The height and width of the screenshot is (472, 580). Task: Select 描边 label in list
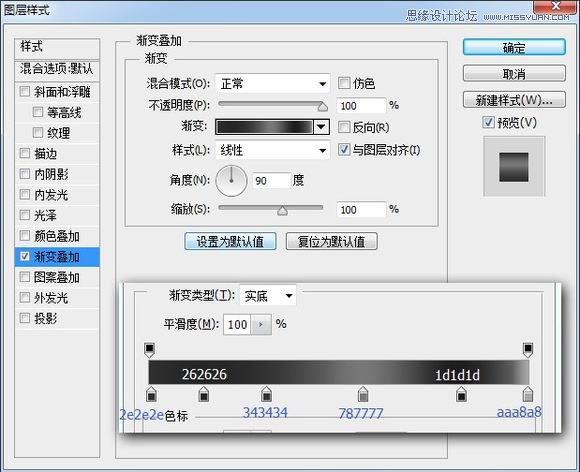[x=45, y=153]
